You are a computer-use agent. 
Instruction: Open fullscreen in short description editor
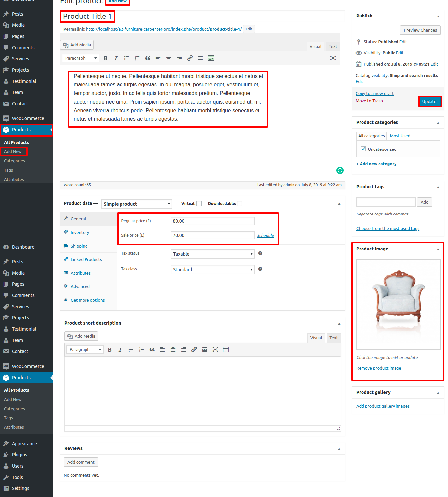[x=215, y=350]
